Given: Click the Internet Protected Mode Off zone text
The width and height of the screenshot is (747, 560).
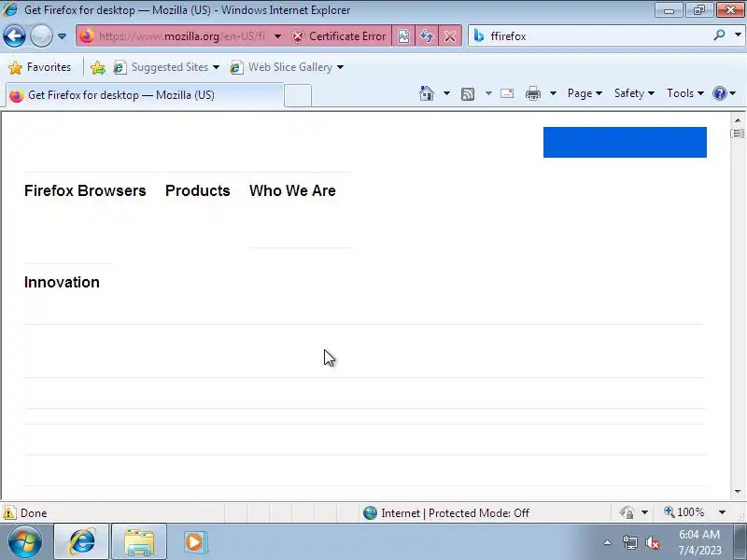Looking at the screenshot, I should pos(455,512).
